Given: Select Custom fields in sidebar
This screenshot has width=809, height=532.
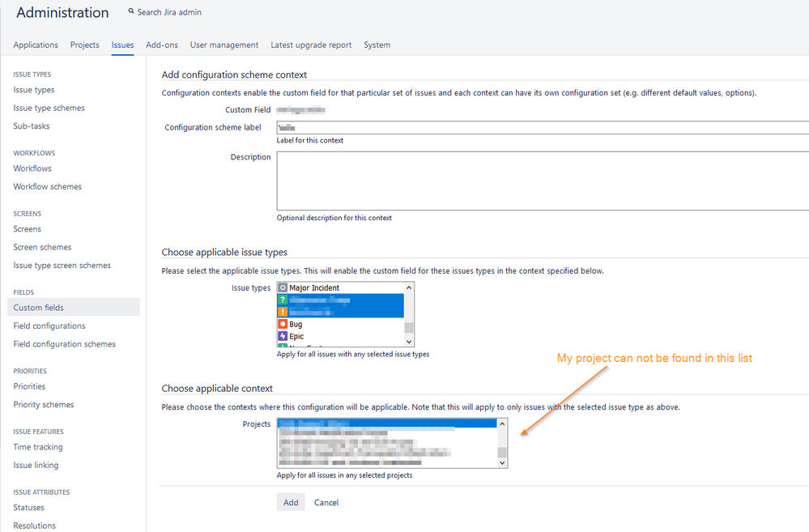Looking at the screenshot, I should click(73, 308).
